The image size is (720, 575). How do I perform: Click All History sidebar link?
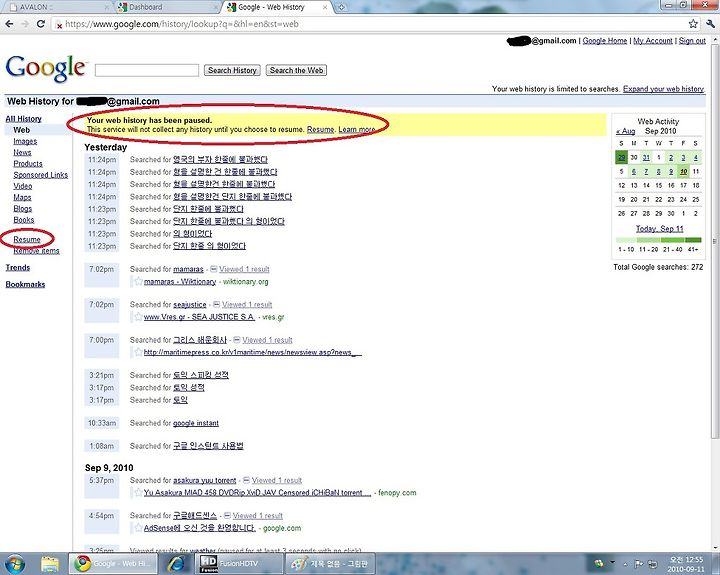point(23,118)
